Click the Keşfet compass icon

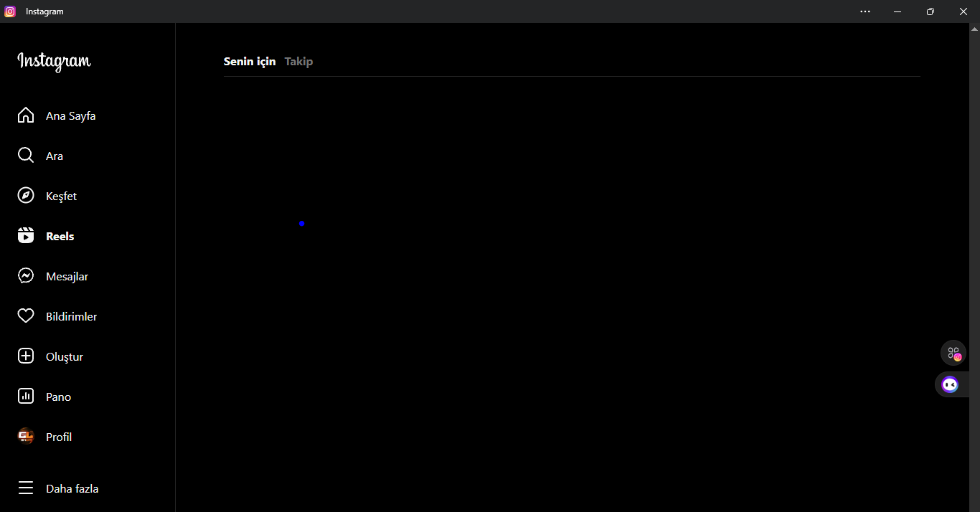tap(26, 196)
